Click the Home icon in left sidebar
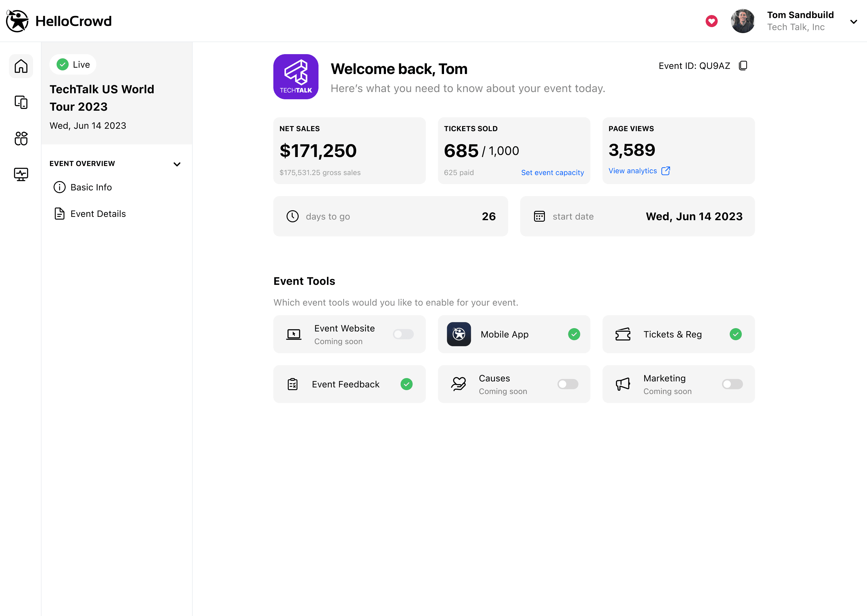867x616 pixels. [21, 66]
